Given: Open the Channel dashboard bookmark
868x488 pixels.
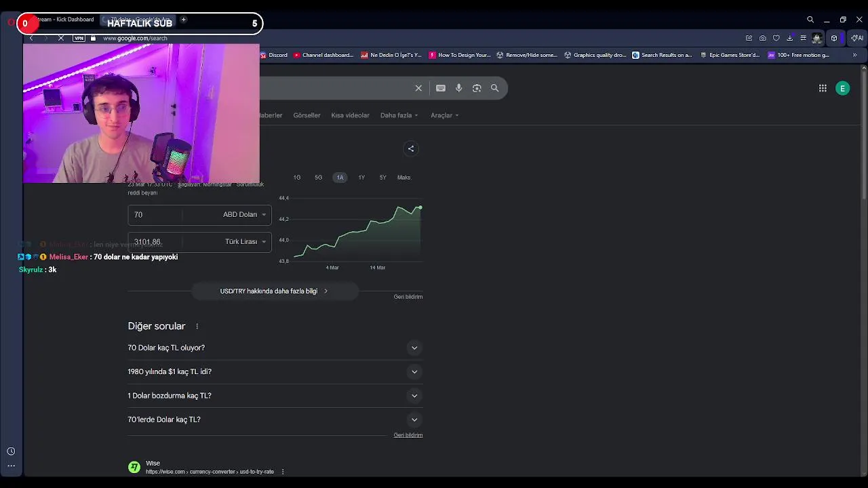Looking at the screenshot, I should [323, 55].
